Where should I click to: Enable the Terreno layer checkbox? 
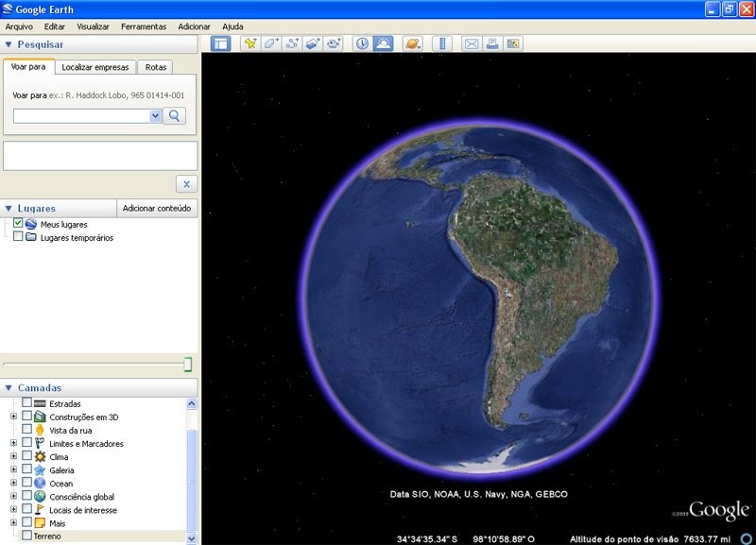pos(27,536)
